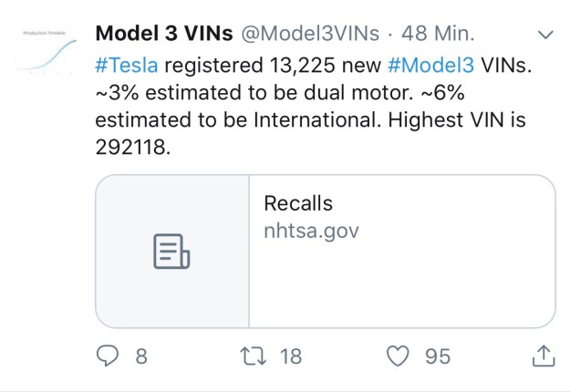Open the Recalls card title
Viewport: 570px width, 392px height.
point(298,203)
